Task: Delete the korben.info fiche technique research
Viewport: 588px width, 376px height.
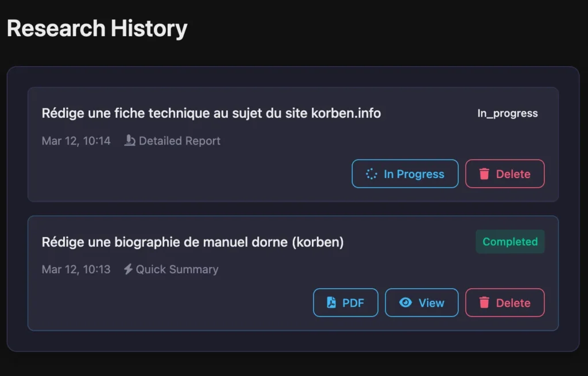Action: [505, 173]
